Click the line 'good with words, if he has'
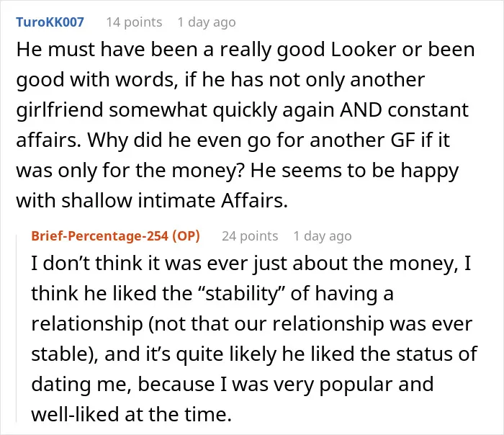 click(220, 81)
